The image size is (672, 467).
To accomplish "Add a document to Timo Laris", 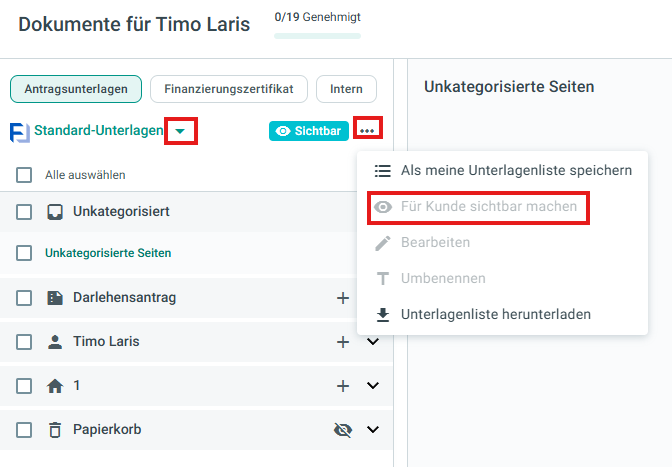I will coord(343,342).
